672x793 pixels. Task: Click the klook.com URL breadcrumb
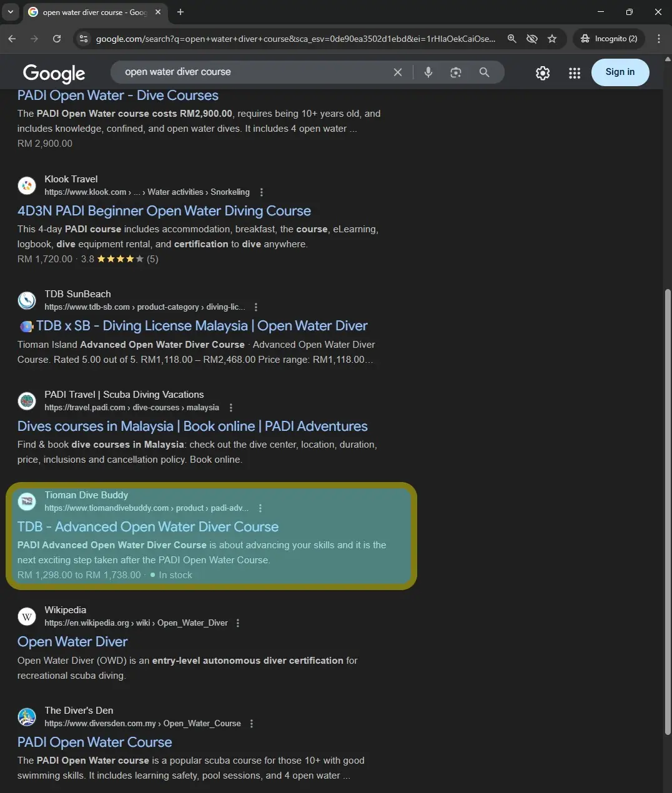(x=147, y=192)
